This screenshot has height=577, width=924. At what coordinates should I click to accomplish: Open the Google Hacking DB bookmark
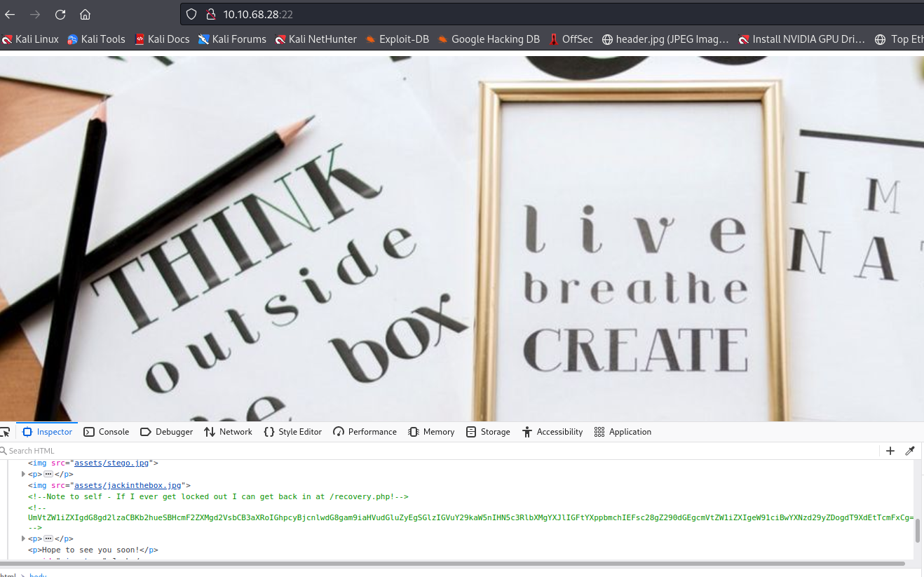click(489, 39)
